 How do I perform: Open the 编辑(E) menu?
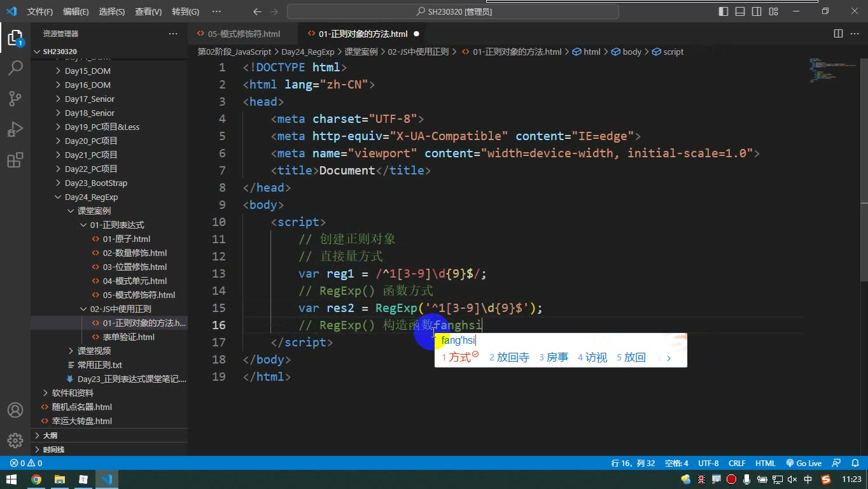(x=76, y=11)
